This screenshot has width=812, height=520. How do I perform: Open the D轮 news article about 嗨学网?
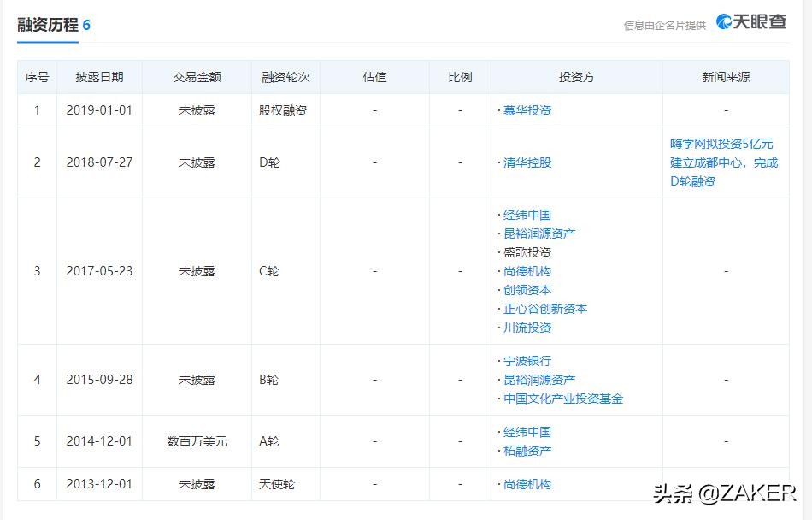723,162
